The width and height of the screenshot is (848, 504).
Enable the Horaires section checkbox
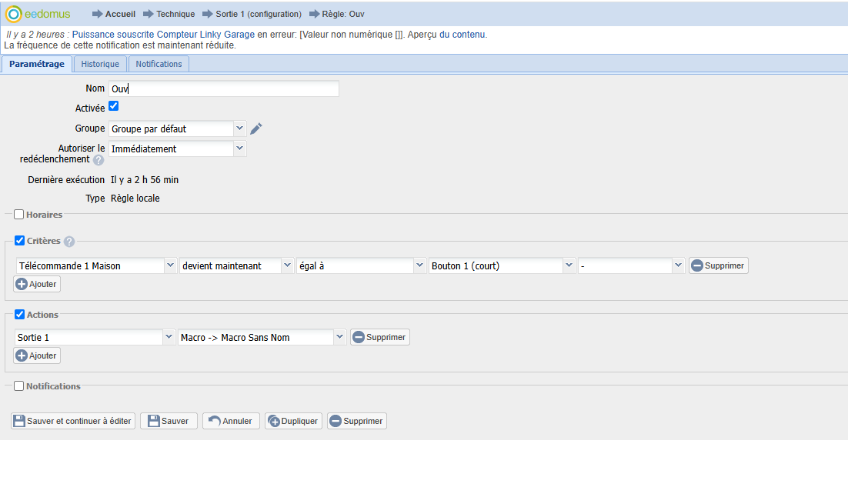coord(19,214)
